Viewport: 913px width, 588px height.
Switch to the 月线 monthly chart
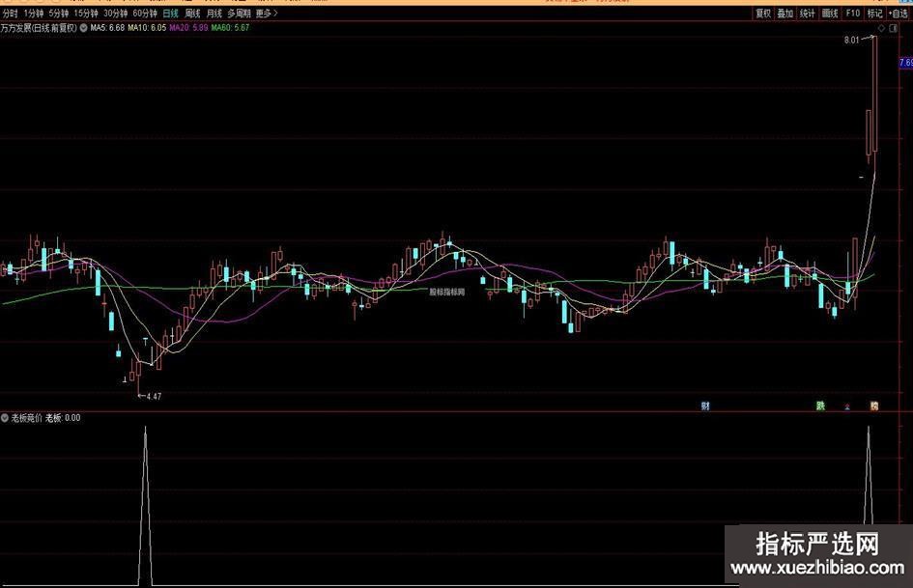click(x=214, y=13)
